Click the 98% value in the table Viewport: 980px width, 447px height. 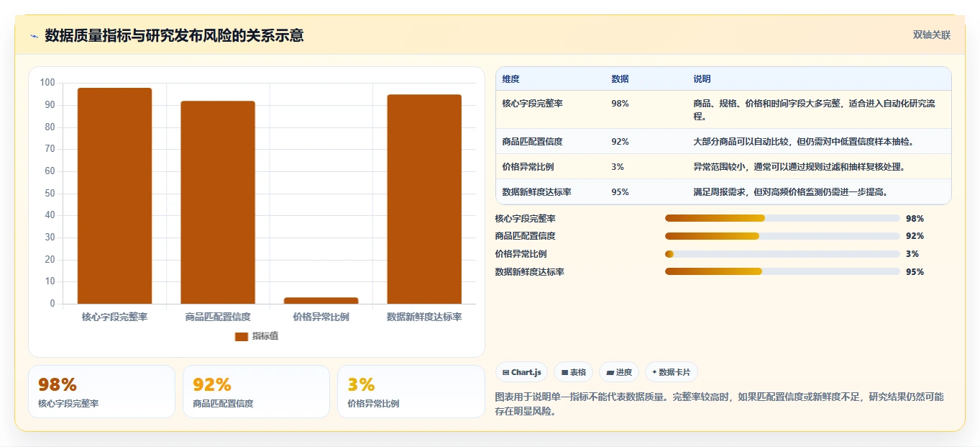[x=620, y=104]
